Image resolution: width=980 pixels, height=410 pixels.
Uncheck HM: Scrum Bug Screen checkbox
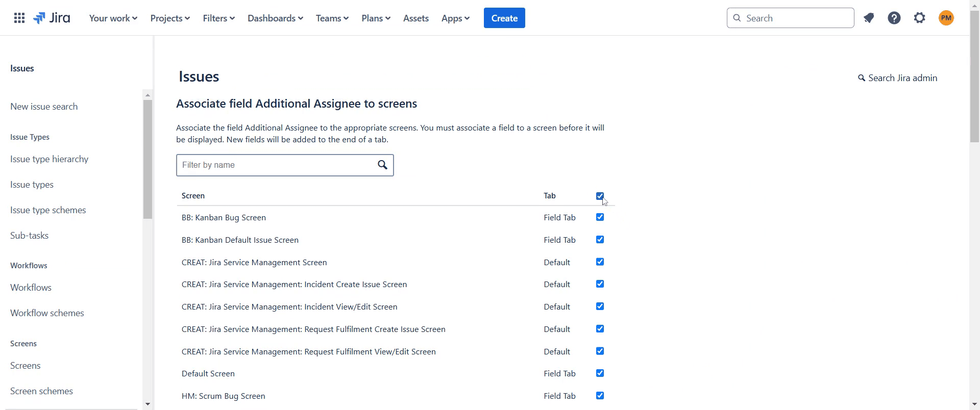(600, 396)
